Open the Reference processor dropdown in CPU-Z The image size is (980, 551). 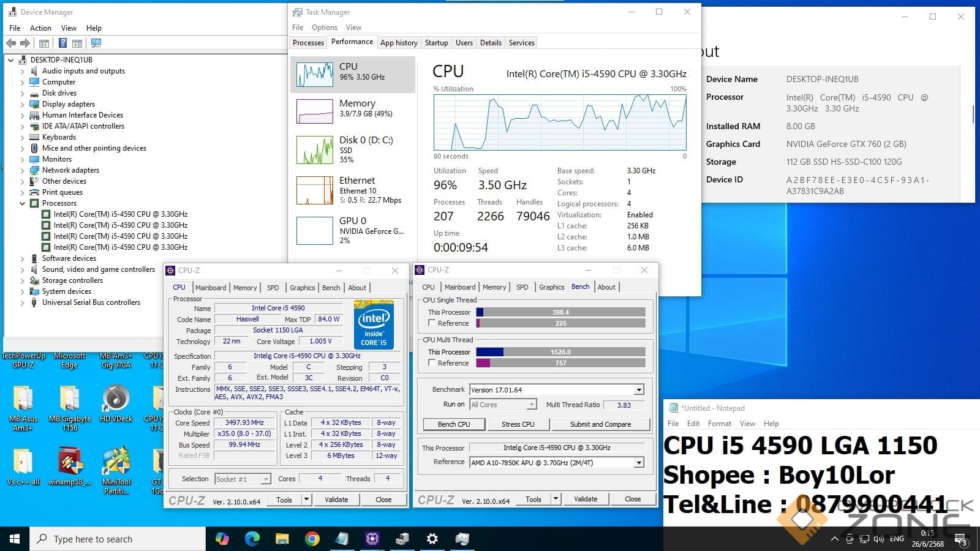639,463
